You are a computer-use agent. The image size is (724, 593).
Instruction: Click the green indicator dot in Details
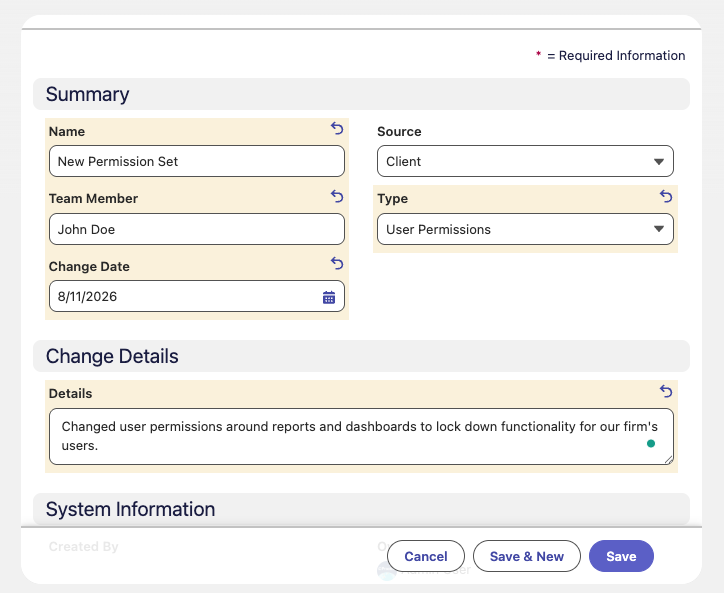click(651, 443)
